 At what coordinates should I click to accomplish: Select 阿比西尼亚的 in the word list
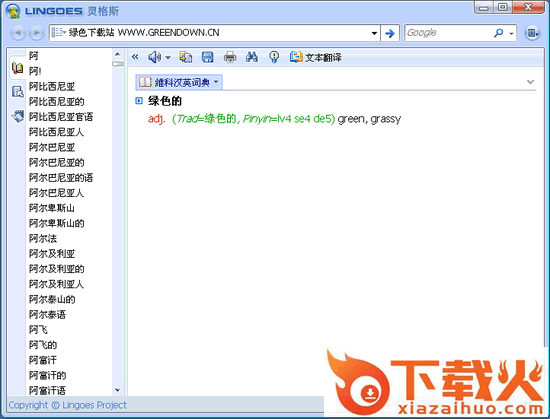click(x=56, y=101)
